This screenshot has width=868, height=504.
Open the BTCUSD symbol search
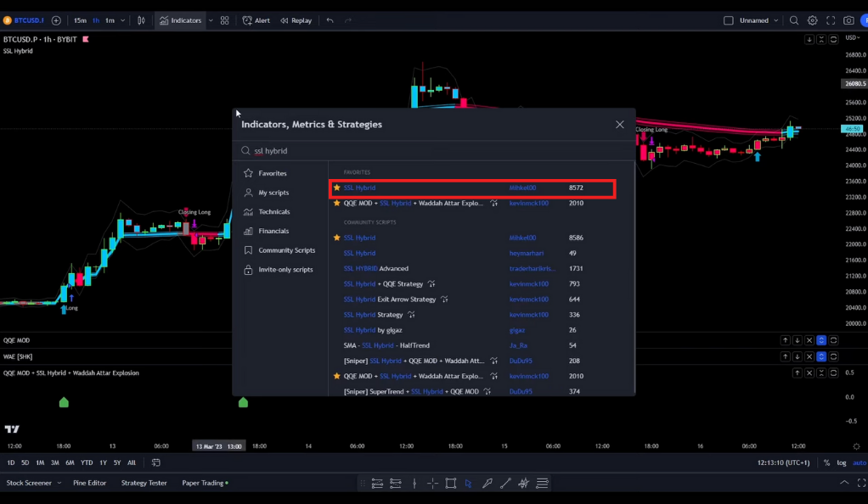point(23,20)
